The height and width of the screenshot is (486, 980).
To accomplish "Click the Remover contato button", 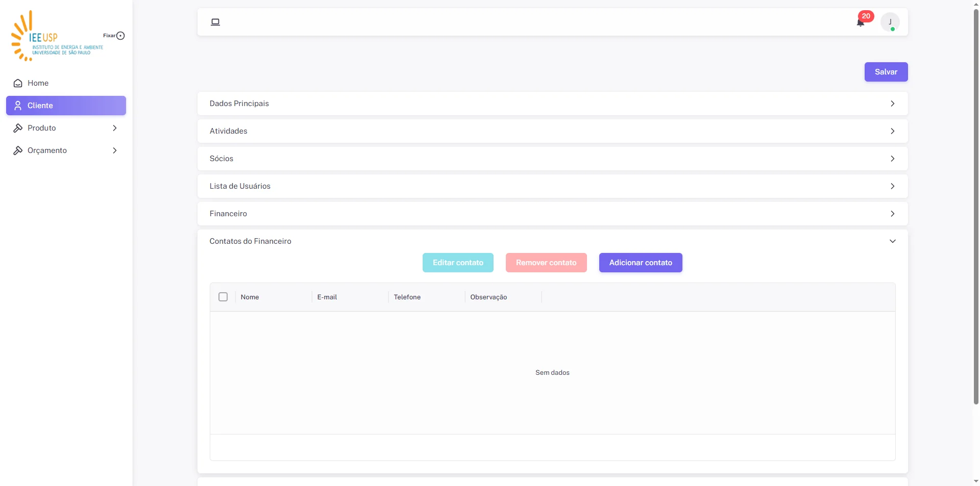I will point(546,263).
